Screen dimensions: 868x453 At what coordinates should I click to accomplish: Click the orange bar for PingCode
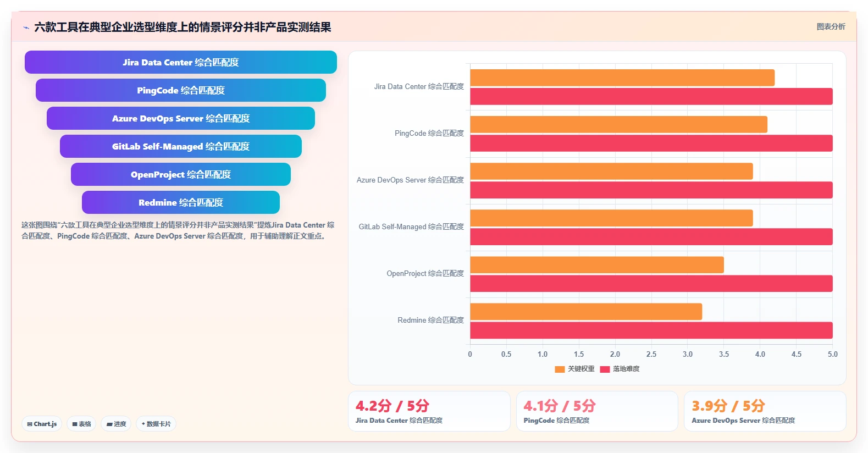pos(618,124)
